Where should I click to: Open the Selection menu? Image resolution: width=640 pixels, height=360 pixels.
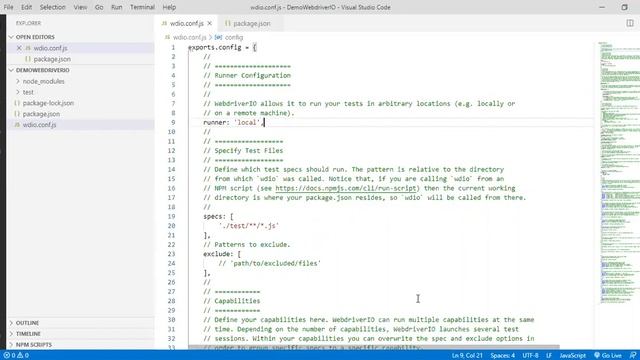point(52,7)
